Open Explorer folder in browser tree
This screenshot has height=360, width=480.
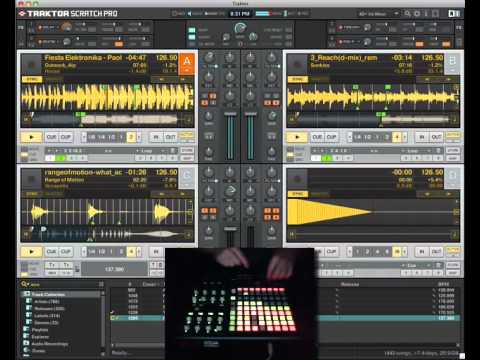40,337
